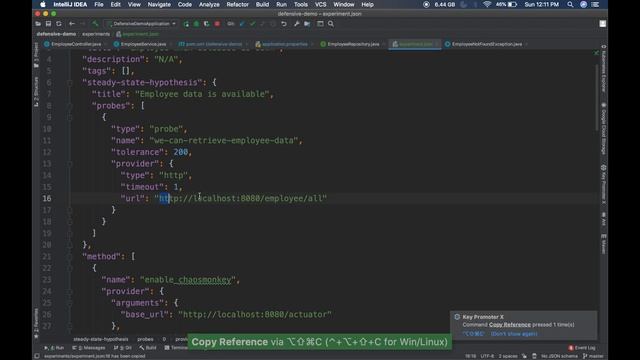Click the Project Structure toolbar icon
This screenshot has width=640, height=360.
click(307, 24)
